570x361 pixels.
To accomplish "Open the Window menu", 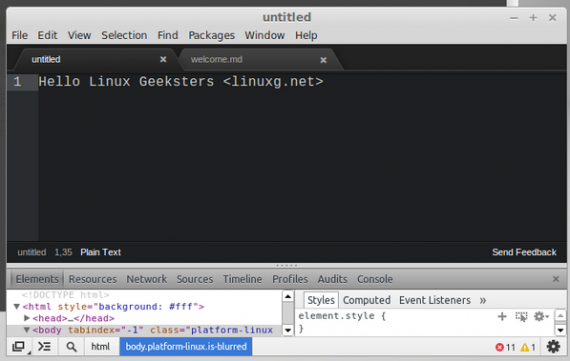I will 265,35.
